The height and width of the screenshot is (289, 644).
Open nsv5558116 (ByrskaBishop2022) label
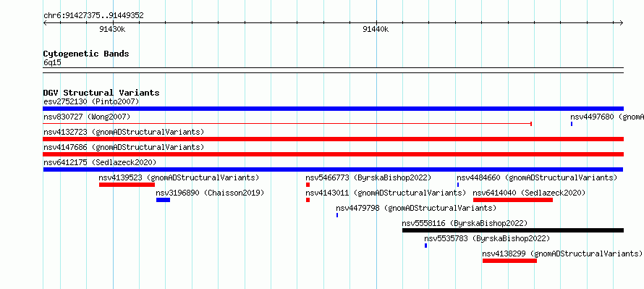pos(465,223)
